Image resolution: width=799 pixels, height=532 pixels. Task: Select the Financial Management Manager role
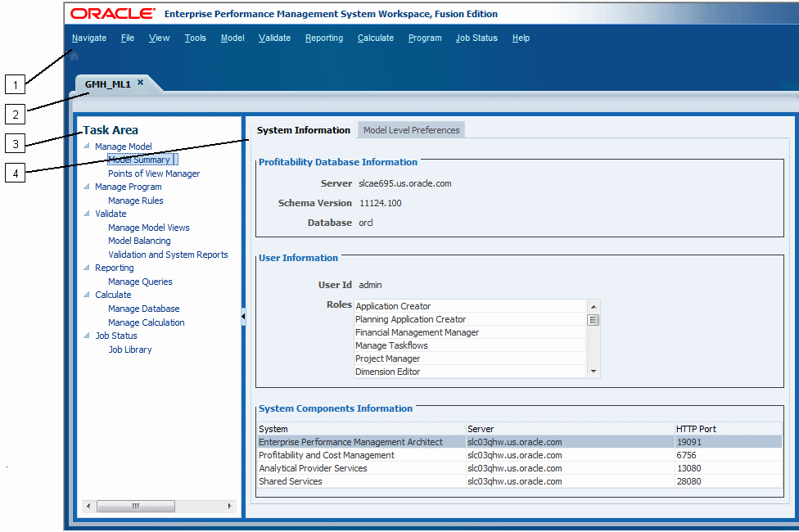[471, 332]
